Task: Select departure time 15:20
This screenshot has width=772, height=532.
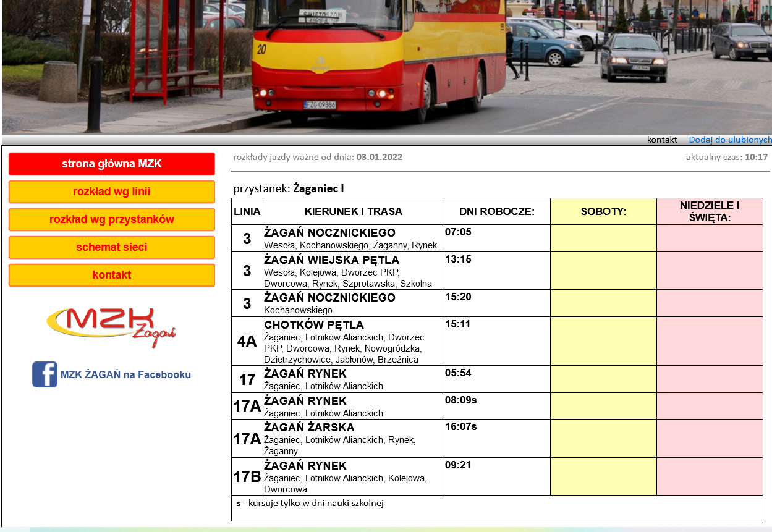Action: [458, 297]
